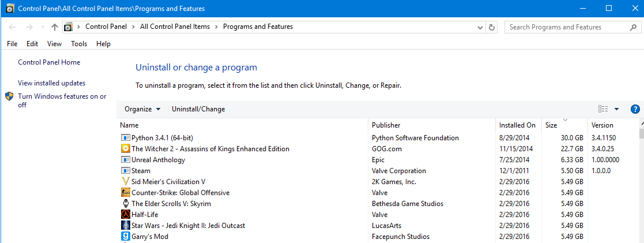
Task: Expand the chevron after Control Panel breadcrumb
Action: (133, 27)
